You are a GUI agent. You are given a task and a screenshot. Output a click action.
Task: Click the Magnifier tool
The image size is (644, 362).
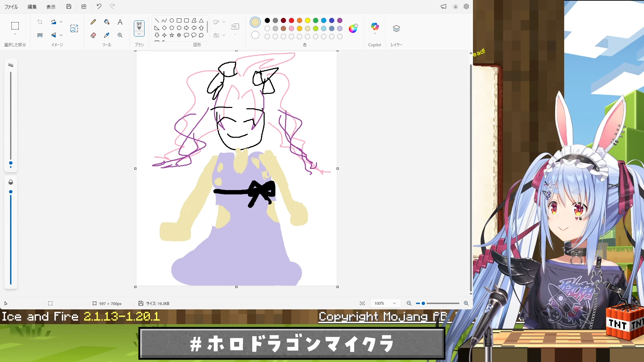coord(120,35)
